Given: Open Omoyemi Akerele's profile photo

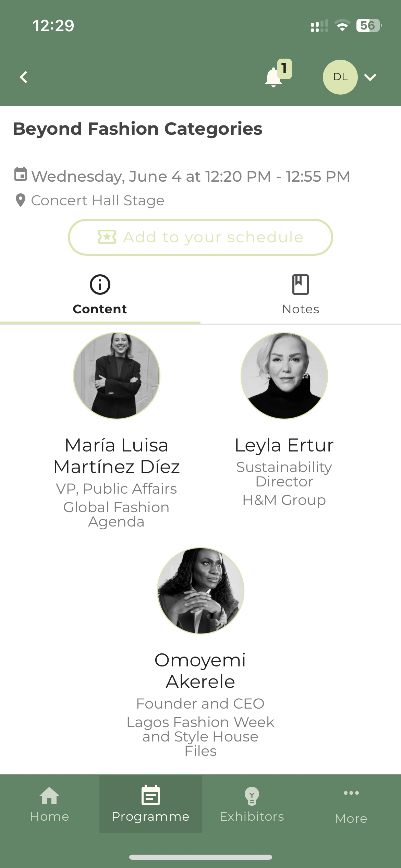Looking at the screenshot, I should (x=200, y=590).
